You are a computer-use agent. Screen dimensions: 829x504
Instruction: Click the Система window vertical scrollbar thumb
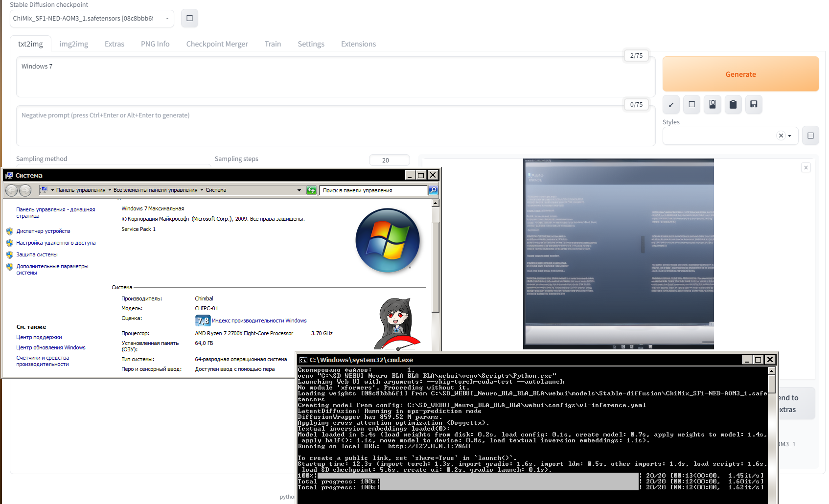point(436,267)
